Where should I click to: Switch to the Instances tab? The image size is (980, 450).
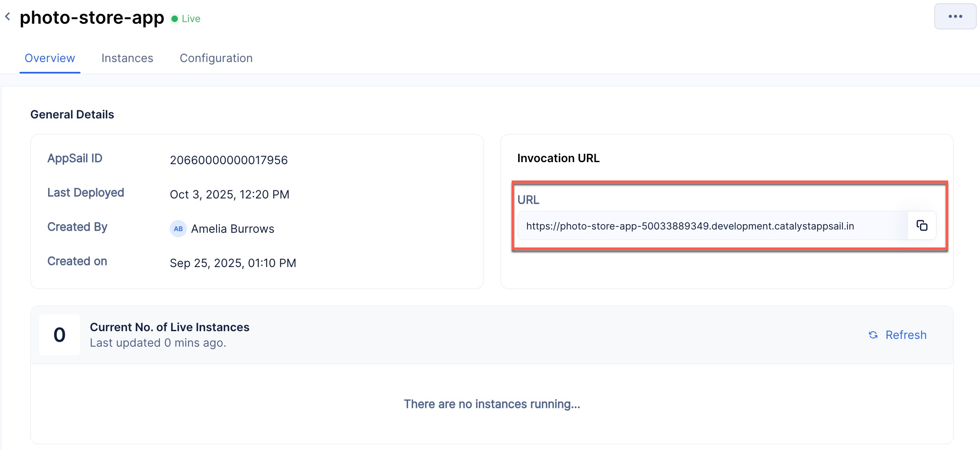pos(127,58)
